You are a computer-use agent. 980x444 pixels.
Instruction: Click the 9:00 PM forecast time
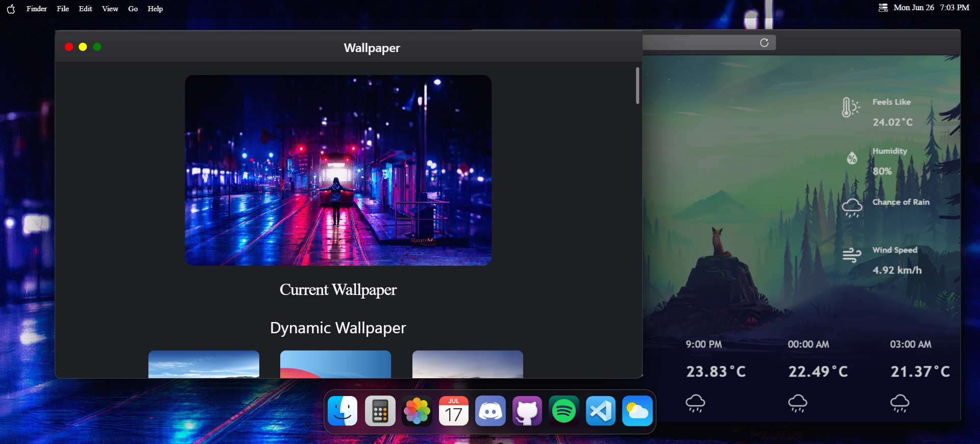[x=703, y=344]
